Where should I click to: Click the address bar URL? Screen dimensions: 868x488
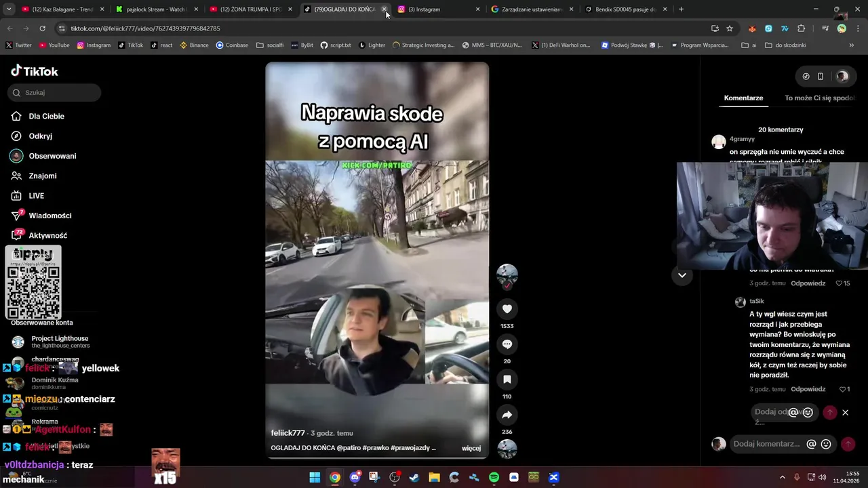pos(145,28)
